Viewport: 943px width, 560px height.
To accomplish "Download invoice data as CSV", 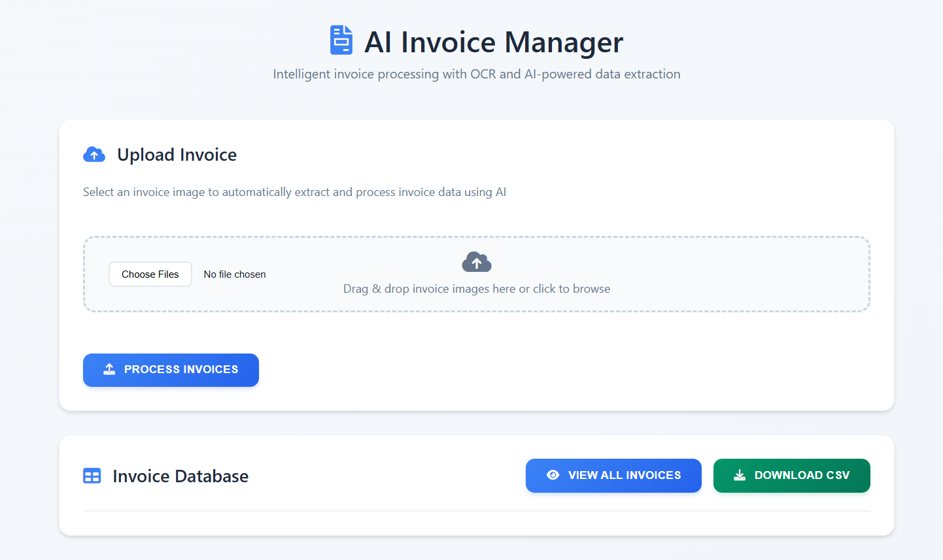I will pyautogui.click(x=791, y=475).
